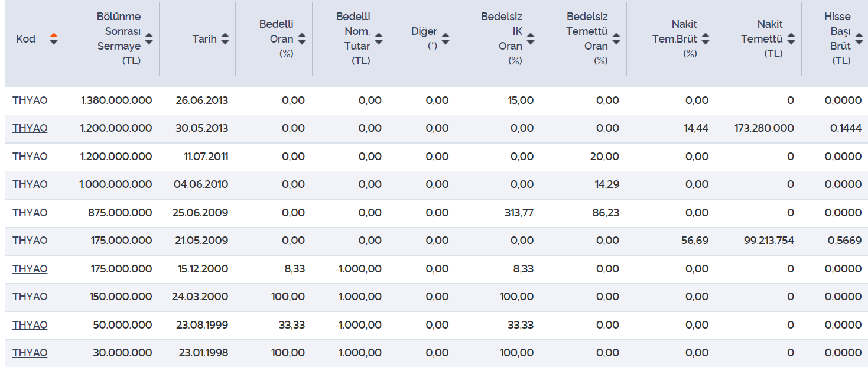This screenshot has height=367, width=868.
Task: Click the cash dividend amount 173.280.000
Action: point(765,128)
